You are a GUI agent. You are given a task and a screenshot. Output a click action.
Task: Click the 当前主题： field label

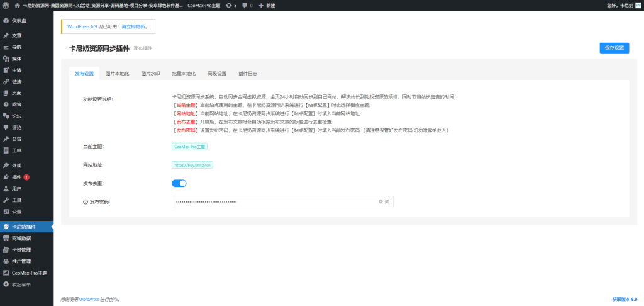coord(93,146)
